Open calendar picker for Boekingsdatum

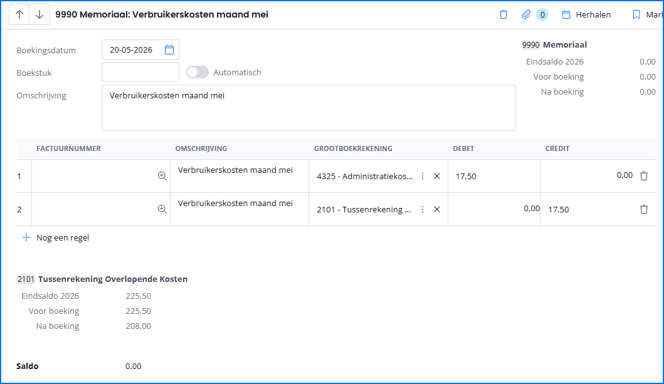(x=169, y=50)
